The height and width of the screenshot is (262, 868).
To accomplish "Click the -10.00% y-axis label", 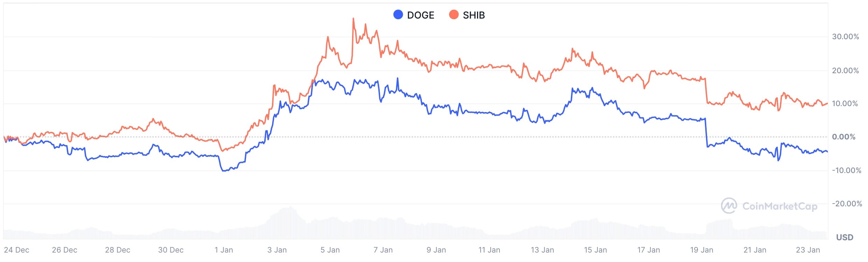I will point(847,170).
